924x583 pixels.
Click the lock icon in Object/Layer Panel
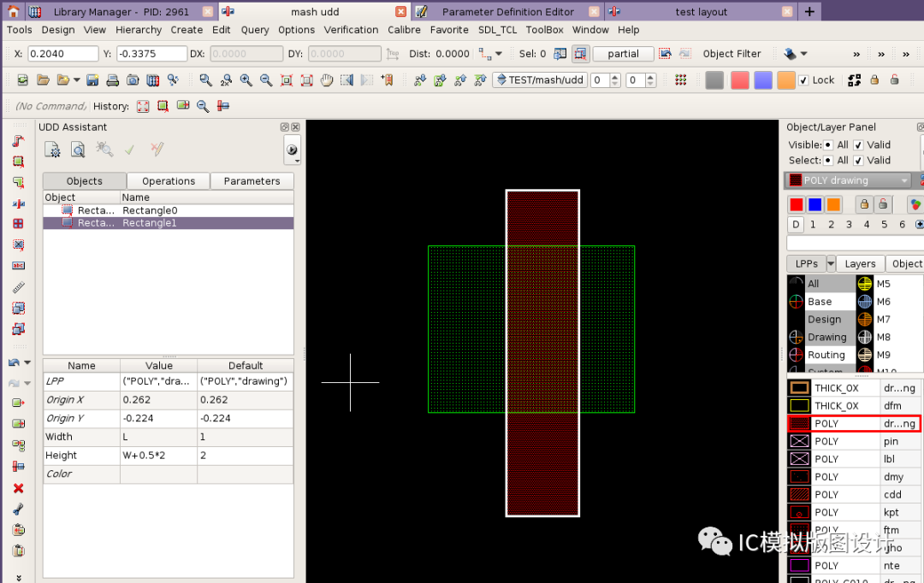click(864, 203)
